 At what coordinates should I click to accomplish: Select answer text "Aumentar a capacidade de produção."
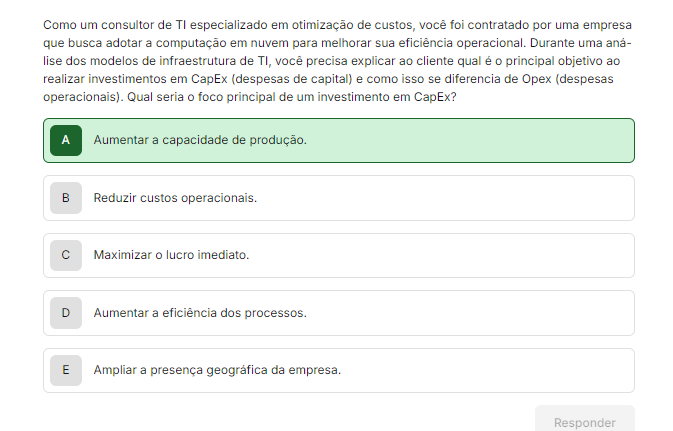(200, 140)
